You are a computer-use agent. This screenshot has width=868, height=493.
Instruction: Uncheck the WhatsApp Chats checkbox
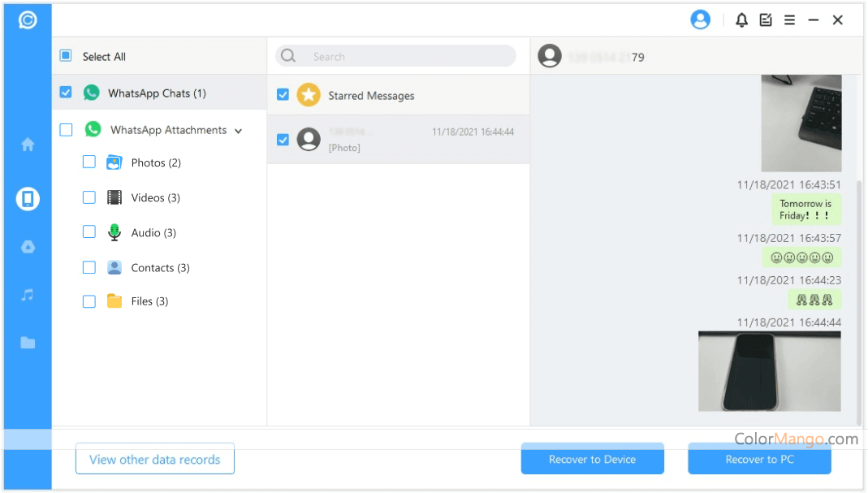click(x=66, y=92)
